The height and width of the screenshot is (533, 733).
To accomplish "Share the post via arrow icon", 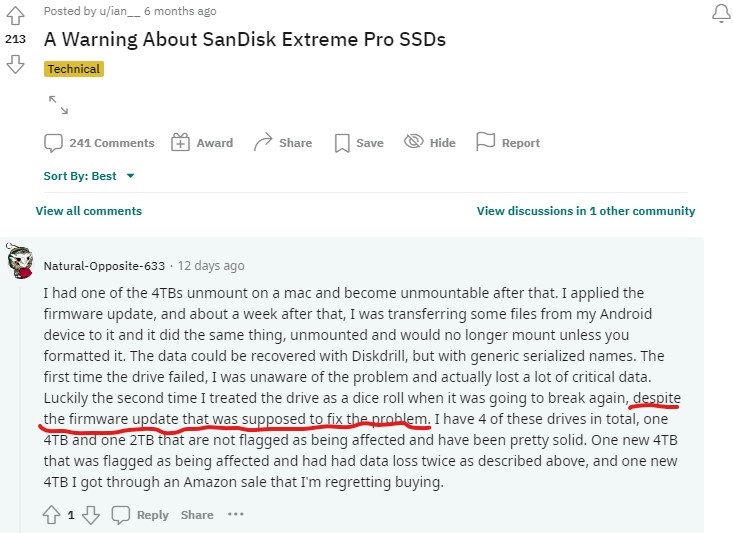I will 283,142.
